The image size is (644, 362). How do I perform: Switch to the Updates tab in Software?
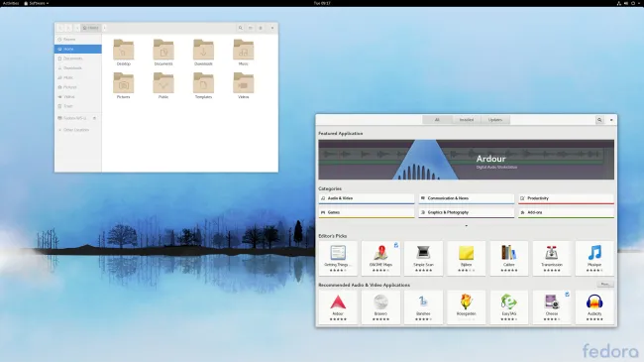(495, 120)
